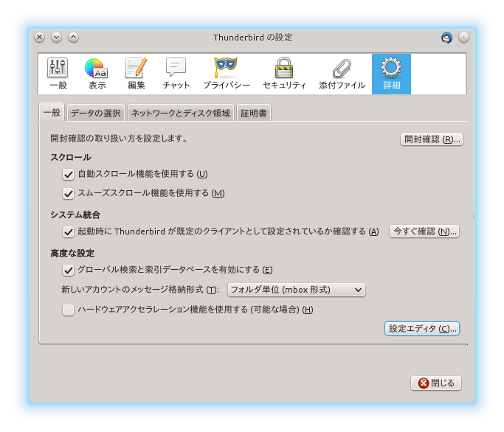Close the window with the title bar X
This screenshot has height=432, width=504.
tap(40, 38)
